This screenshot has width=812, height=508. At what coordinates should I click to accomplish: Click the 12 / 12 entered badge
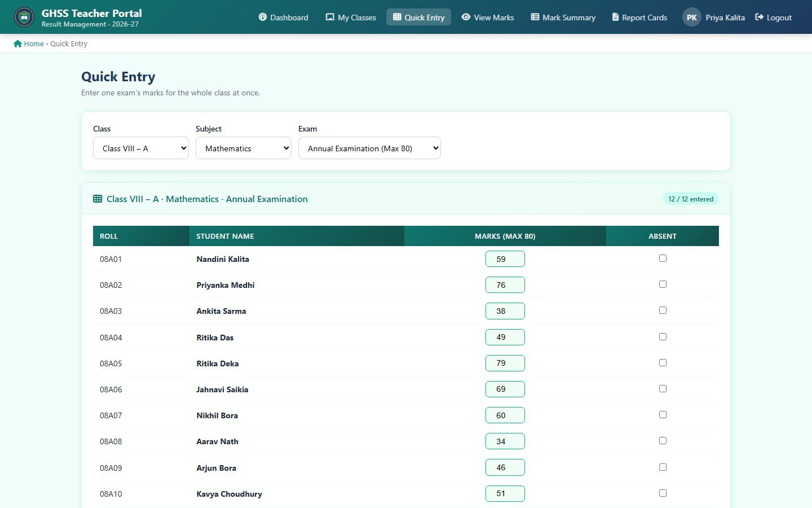[x=691, y=199]
